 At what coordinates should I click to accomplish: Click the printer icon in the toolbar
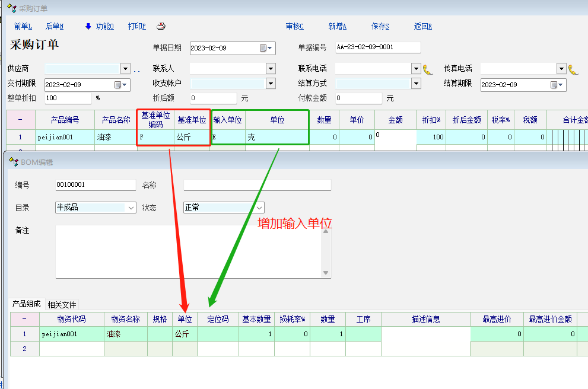[161, 26]
